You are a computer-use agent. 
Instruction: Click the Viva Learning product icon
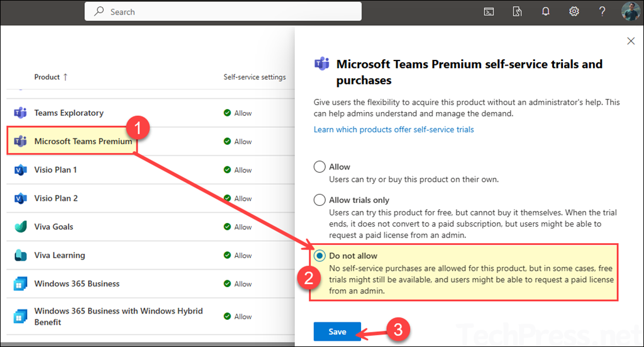pyautogui.click(x=20, y=256)
